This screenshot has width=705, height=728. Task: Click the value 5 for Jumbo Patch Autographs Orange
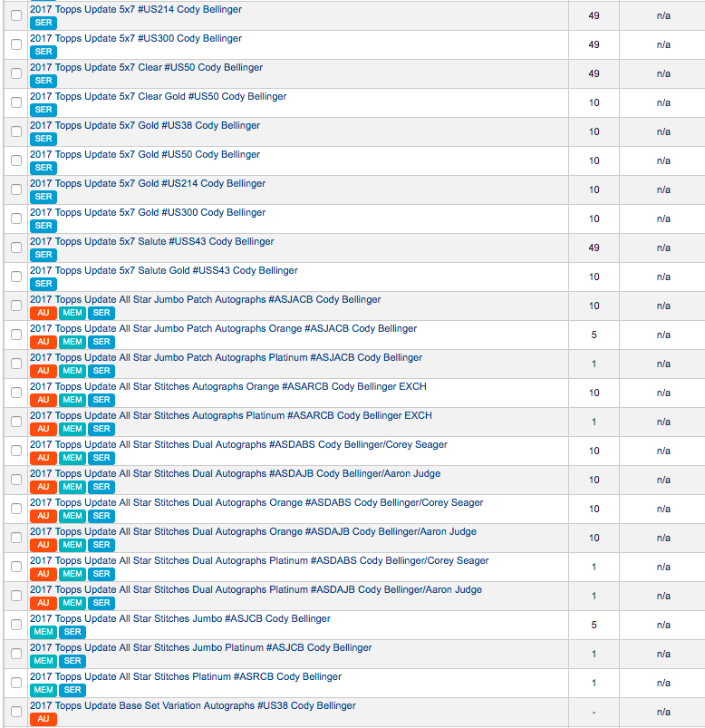(x=594, y=335)
